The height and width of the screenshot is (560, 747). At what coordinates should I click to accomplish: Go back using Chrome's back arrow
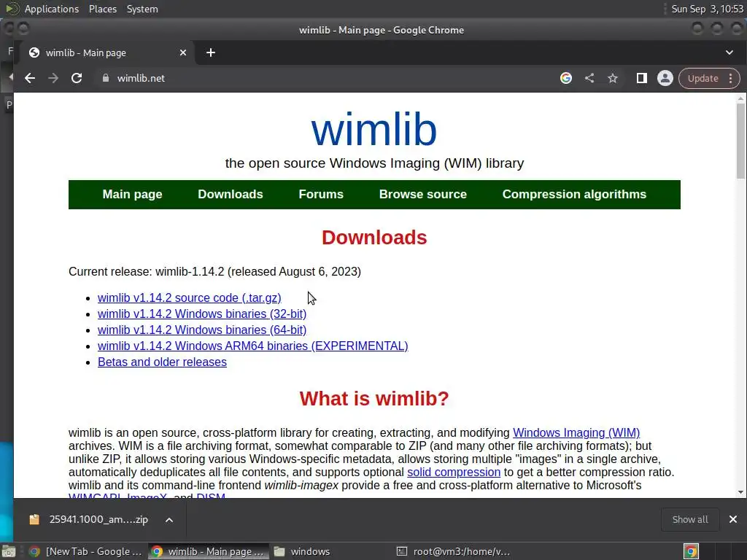[30, 78]
